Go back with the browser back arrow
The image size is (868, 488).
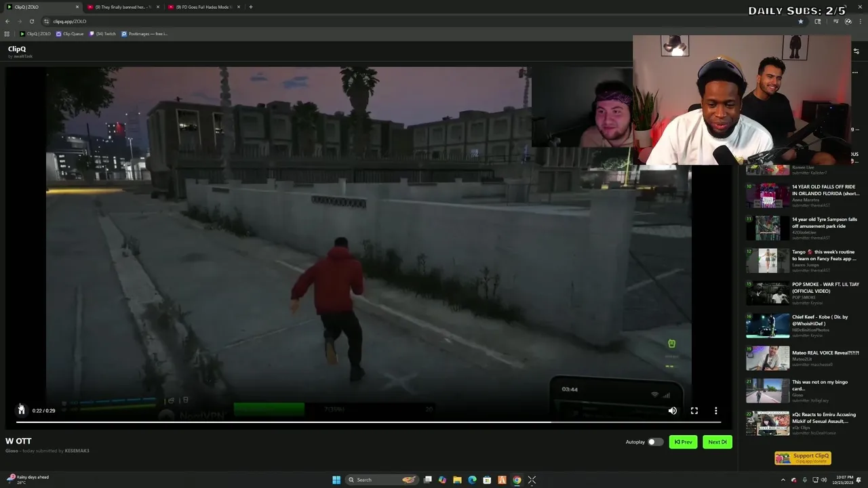[x=7, y=21]
